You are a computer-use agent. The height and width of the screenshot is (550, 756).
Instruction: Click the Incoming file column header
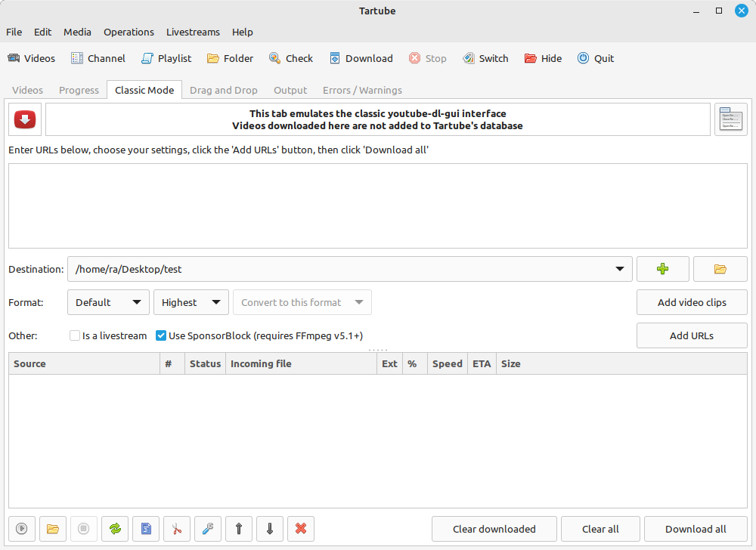(x=302, y=363)
